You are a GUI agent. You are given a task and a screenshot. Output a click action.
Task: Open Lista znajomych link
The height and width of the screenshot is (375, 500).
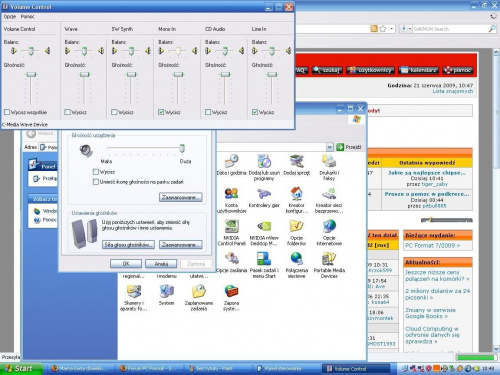[x=453, y=91]
